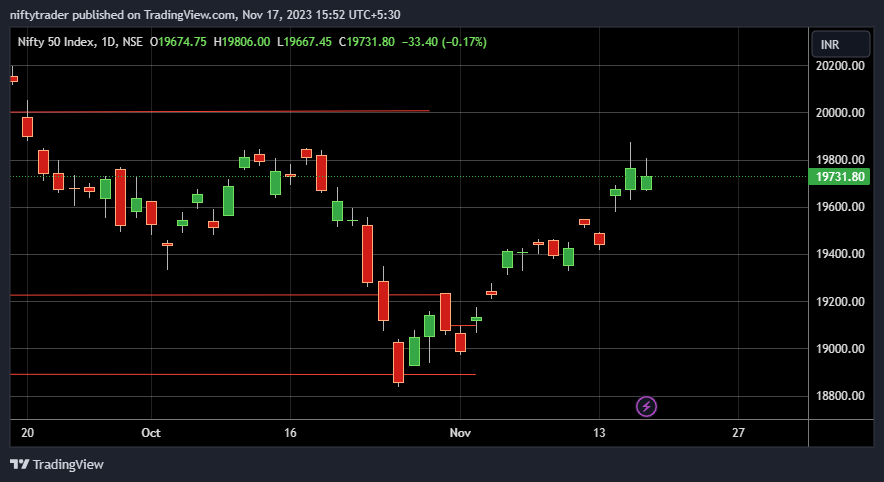The width and height of the screenshot is (884, 482).
Task: Click the latest green candle at 19731
Action: [646, 183]
